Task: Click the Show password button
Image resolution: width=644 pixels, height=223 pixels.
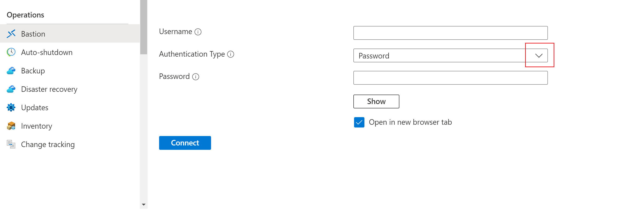Action: (376, 101)
